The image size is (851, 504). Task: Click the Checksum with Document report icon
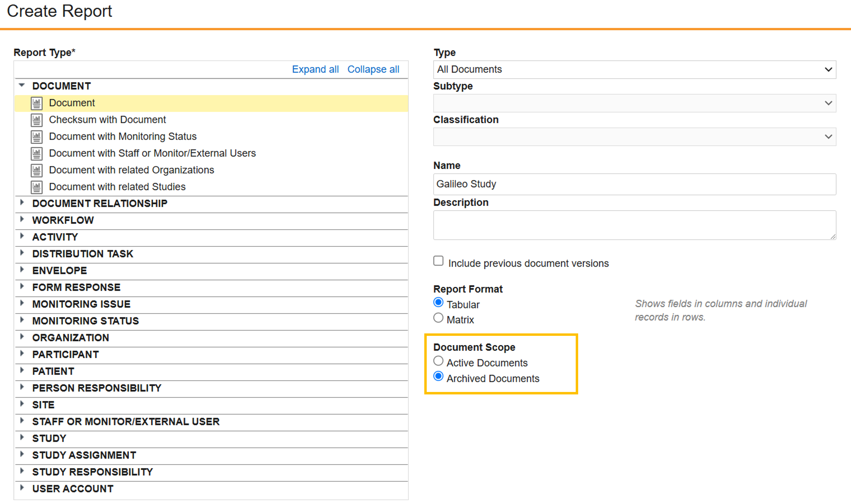coord(37,120)
